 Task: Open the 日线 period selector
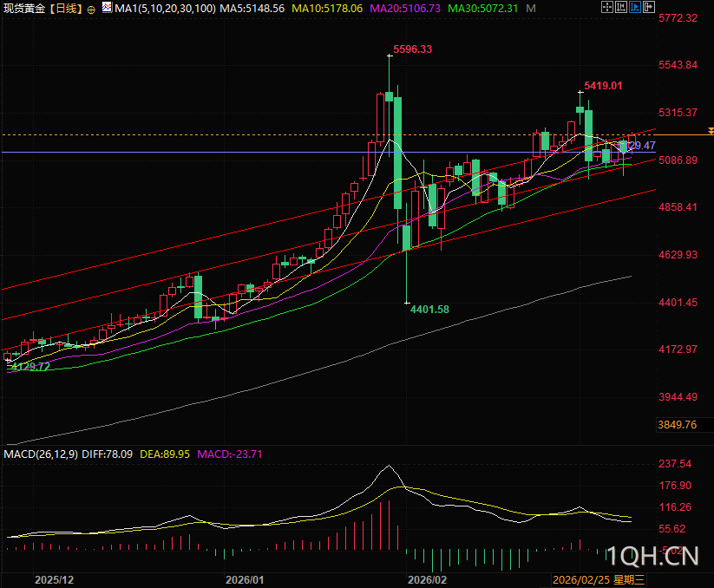(65, 9)
